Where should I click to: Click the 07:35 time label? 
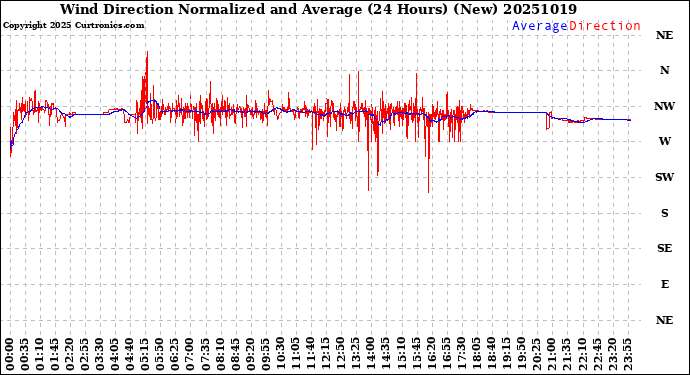pyautogui.click(x=206, y=355)
